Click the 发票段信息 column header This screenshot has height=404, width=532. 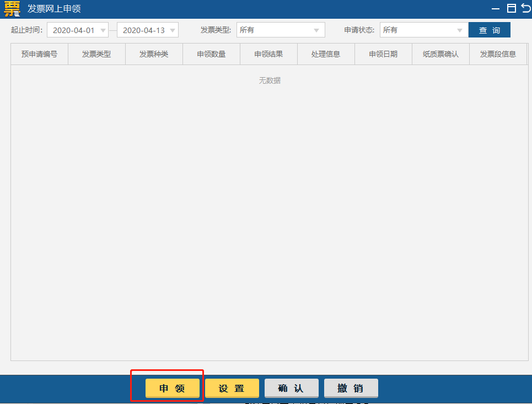click(x=498, y=54)
